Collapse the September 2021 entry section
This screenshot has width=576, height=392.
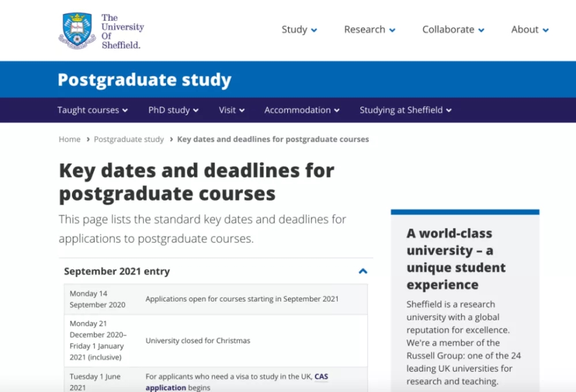click(215, 271)
